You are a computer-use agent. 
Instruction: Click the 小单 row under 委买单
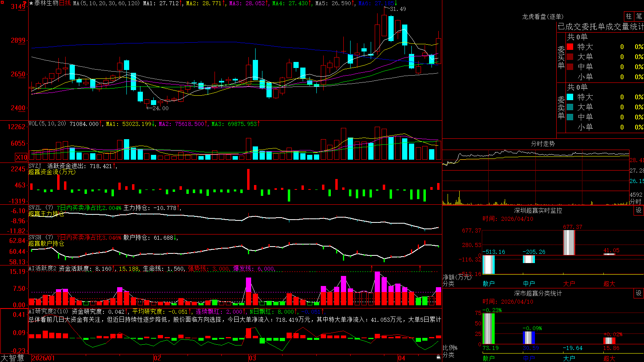pyautogui.click(x=605, y=77)
